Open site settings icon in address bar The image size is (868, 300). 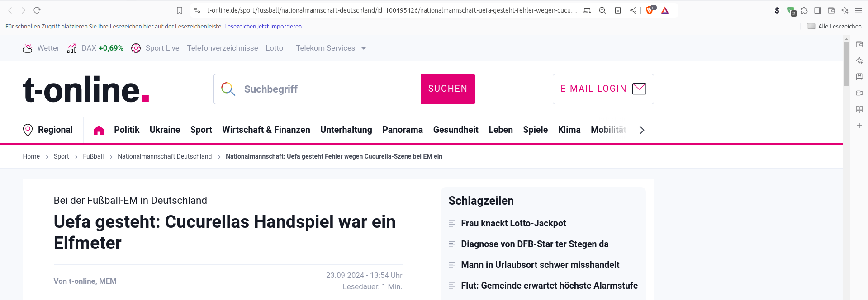197,10
